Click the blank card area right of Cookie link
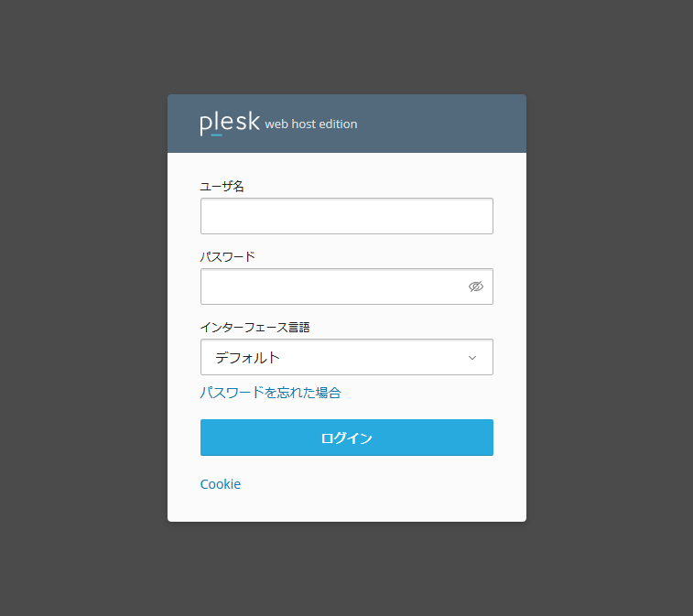This screenshot has width=693, height=616. [x=384, y=484]
